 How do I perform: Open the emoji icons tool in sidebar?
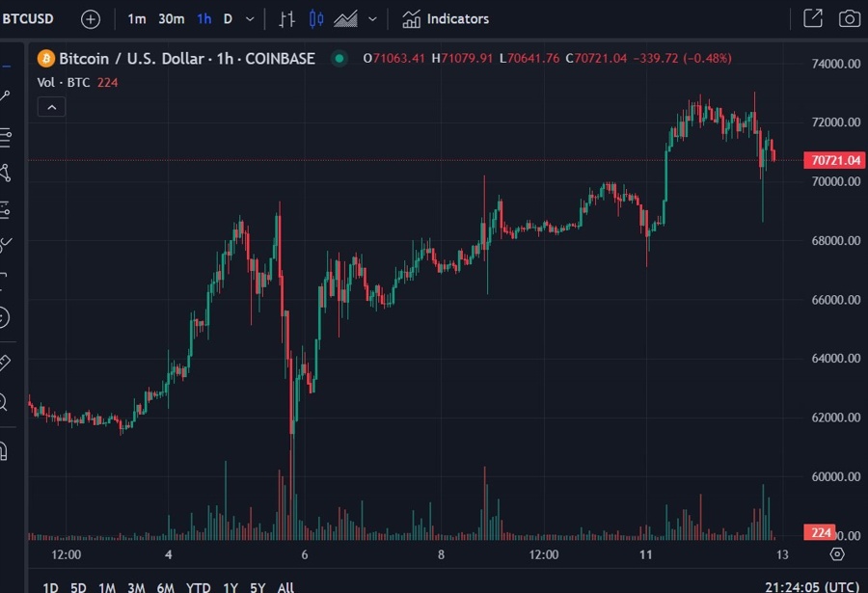point(4,317)
